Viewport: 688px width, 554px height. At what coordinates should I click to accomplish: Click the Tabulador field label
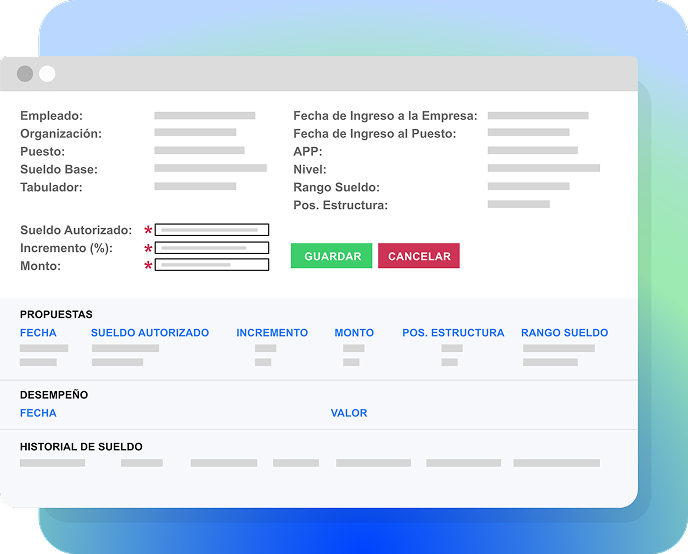click(x=51, y=187)
